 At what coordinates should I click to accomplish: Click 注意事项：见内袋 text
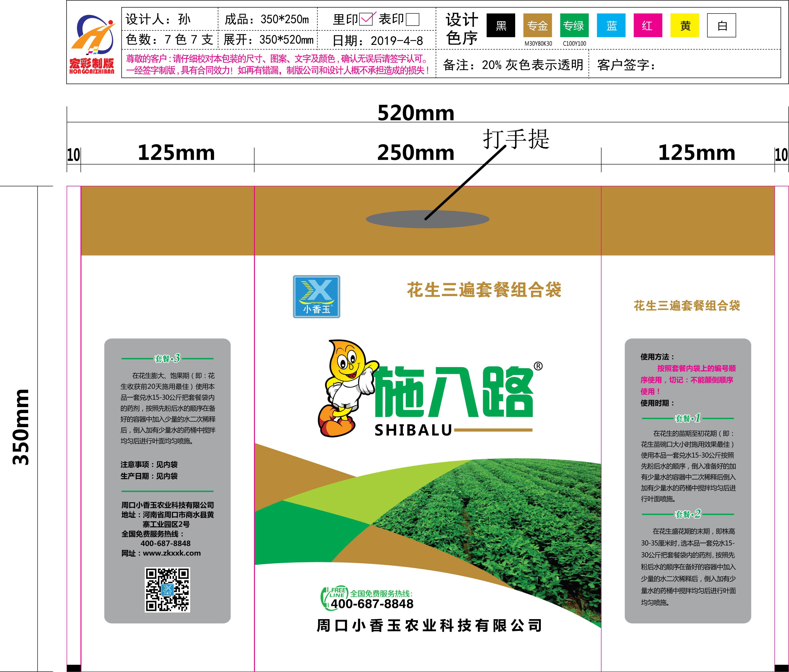tap(149, 464)
